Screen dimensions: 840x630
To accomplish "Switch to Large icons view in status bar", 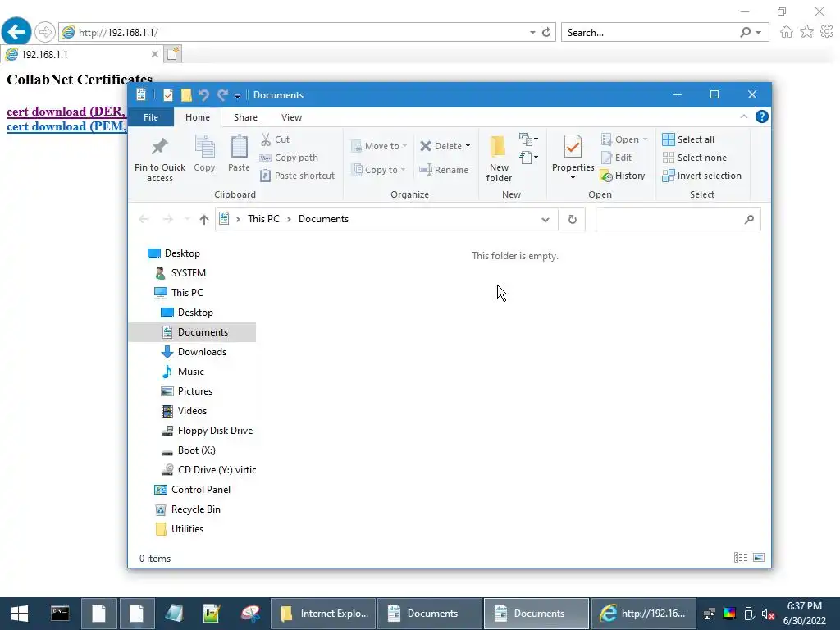I will (x=759, y=558).
